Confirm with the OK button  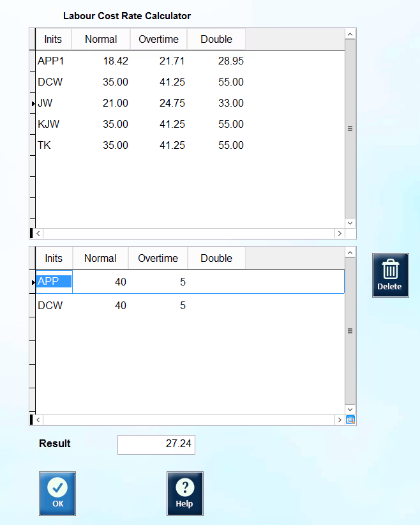tap(57, 493)
